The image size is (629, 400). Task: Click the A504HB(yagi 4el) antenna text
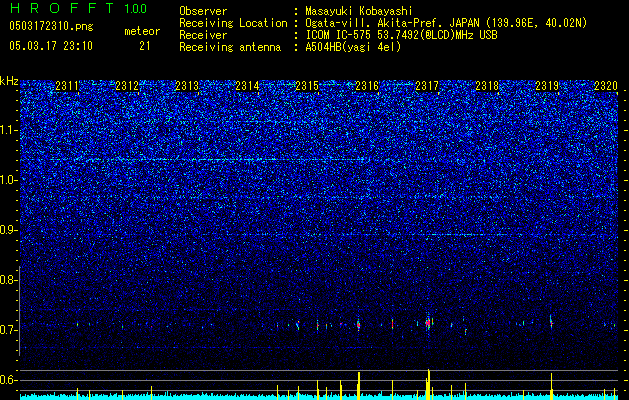tap(353, 47)
